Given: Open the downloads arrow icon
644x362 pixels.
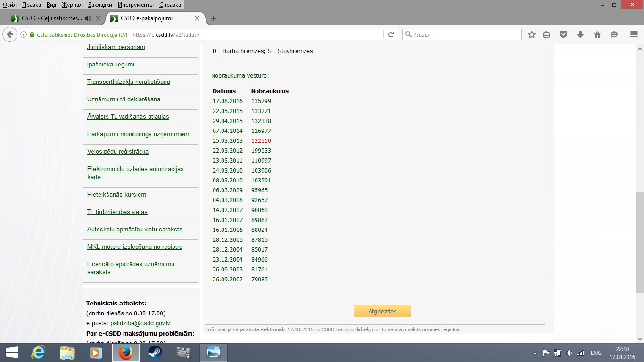Looking at the screenshot, I should coord(580,34).
